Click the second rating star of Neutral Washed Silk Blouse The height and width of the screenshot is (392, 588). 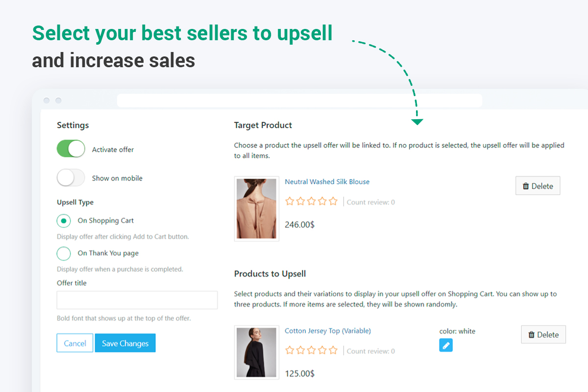click(x=300, y=201)
